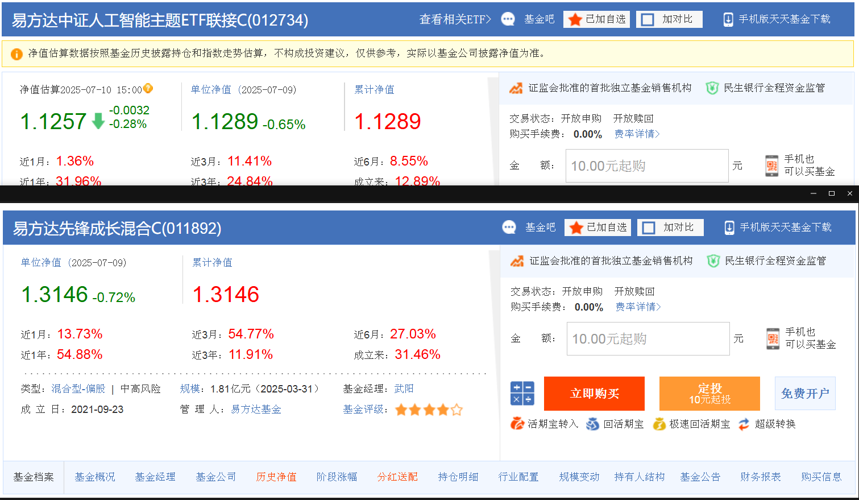Click the 免费开户 button

coord(805,393)
